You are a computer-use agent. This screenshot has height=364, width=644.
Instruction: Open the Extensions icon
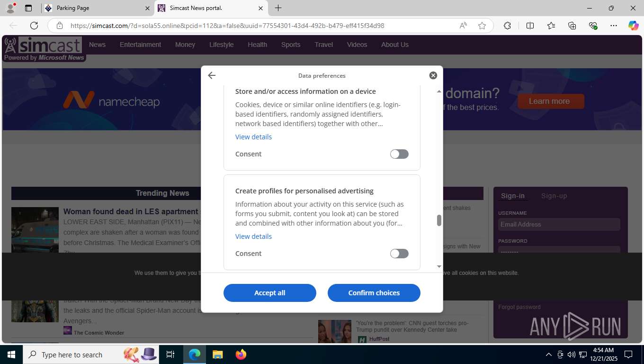pyautogui.click(x=507, y=26)
